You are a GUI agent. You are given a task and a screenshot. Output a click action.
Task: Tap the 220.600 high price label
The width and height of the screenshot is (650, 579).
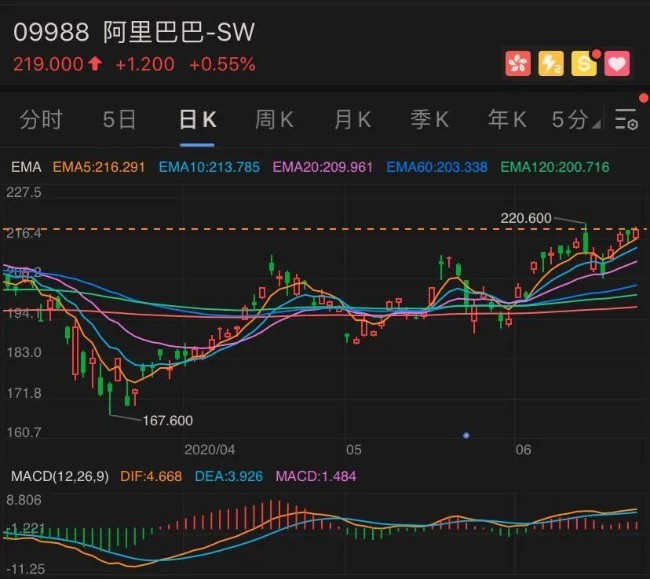coord(526,218)
